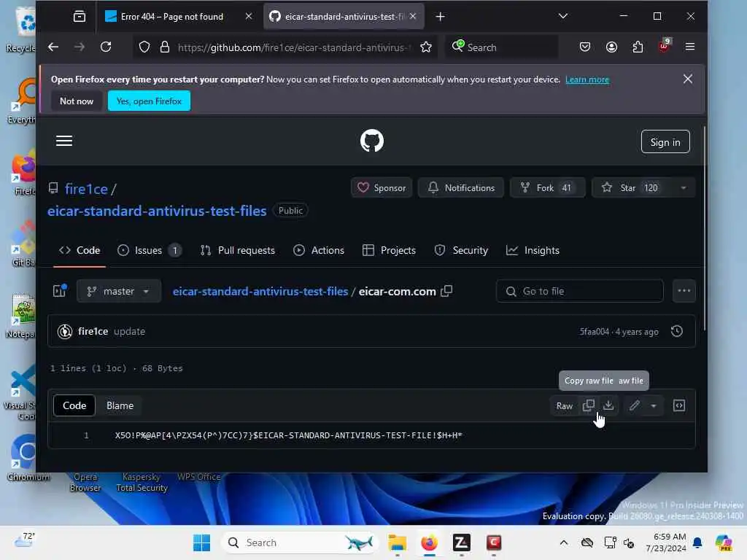The width and height of the screenshot is (747, 560).
Task: Download the raw file icon
Action: [x=608, y=405]
